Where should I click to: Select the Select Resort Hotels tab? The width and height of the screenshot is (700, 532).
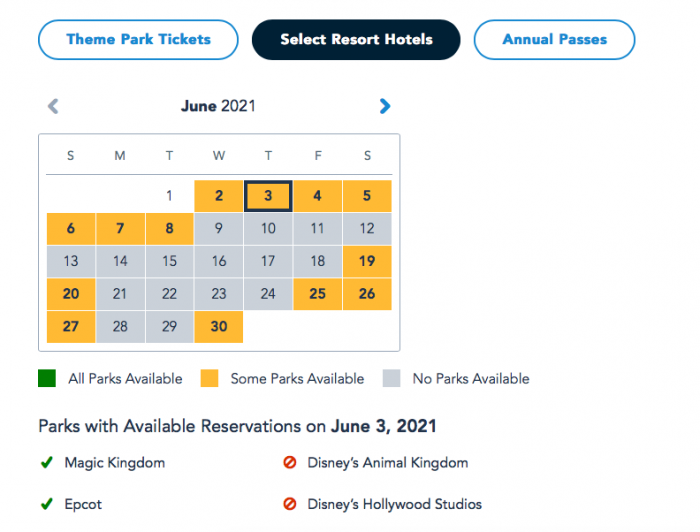click(x=356, y=40)
